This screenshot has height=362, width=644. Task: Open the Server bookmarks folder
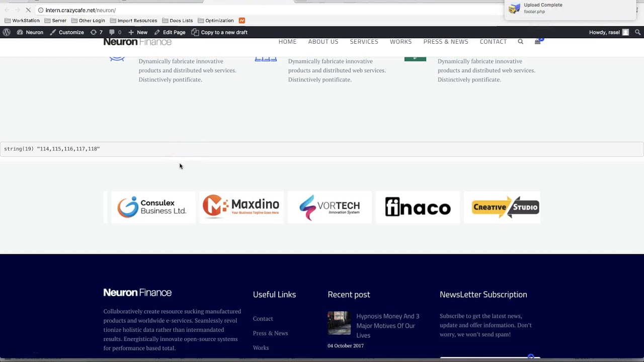(55, 21)
